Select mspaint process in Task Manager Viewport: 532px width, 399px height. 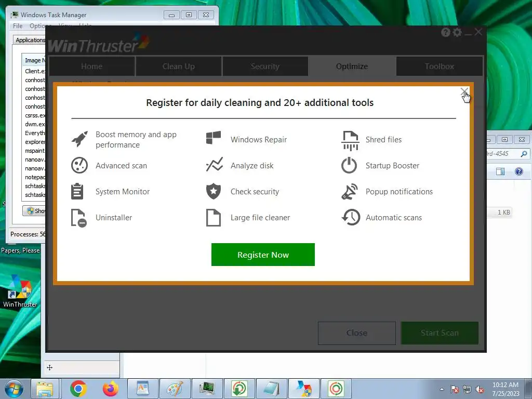pos(34,151)
